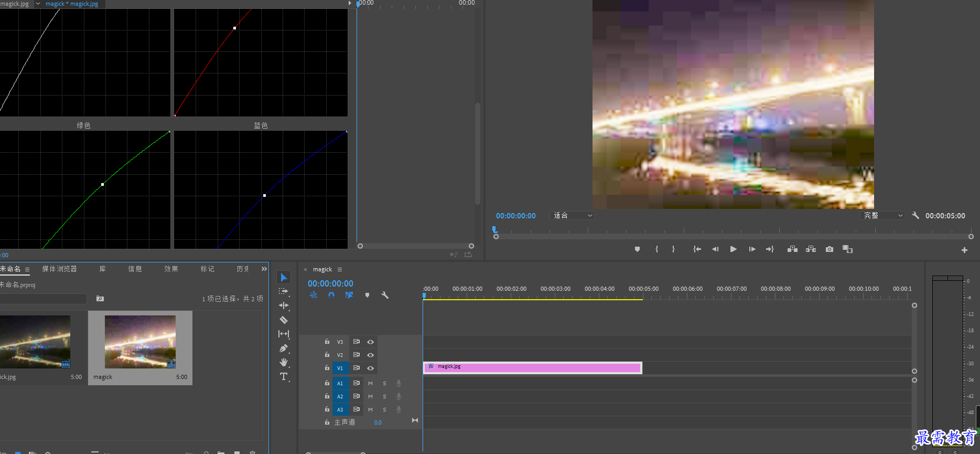
Task: Mute audio track A3
Action: (370, 409)
